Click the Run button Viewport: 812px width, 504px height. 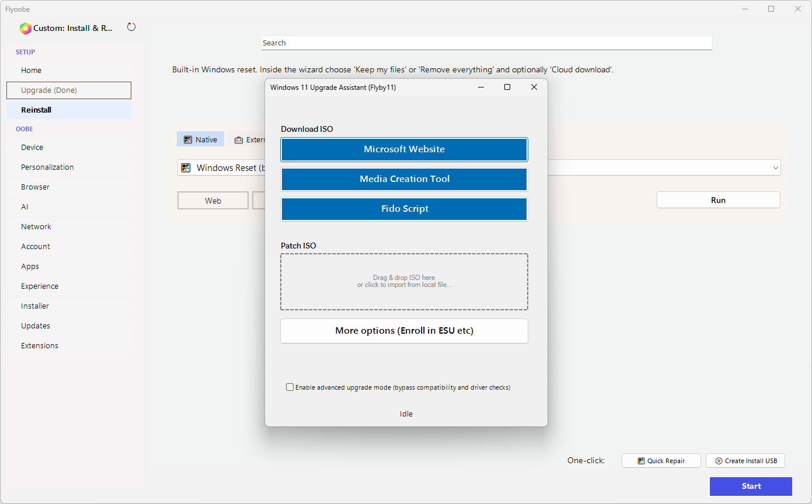[718, 200]
